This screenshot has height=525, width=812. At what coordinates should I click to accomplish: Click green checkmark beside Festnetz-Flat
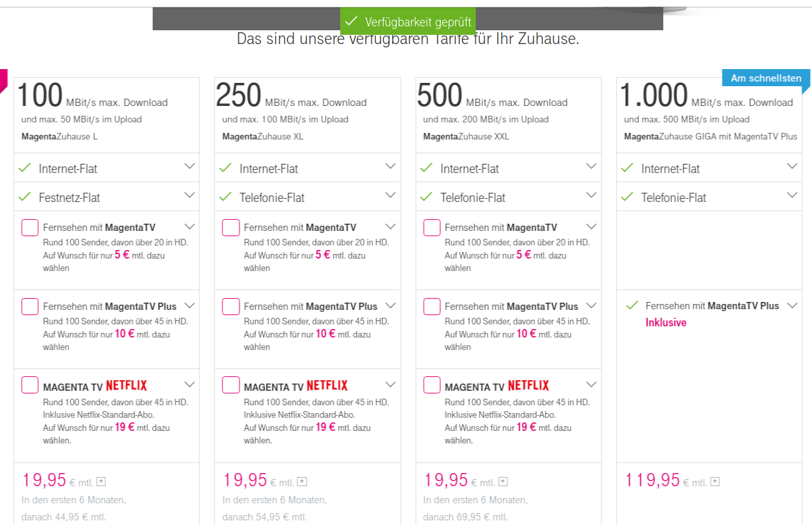click(25, 197)
